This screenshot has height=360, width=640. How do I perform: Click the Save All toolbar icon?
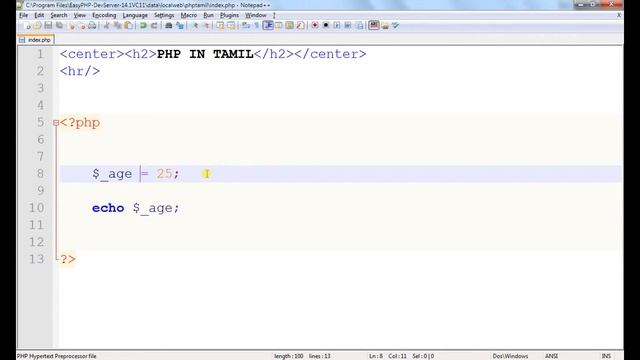pyautogui.click(x=60, y=26)
